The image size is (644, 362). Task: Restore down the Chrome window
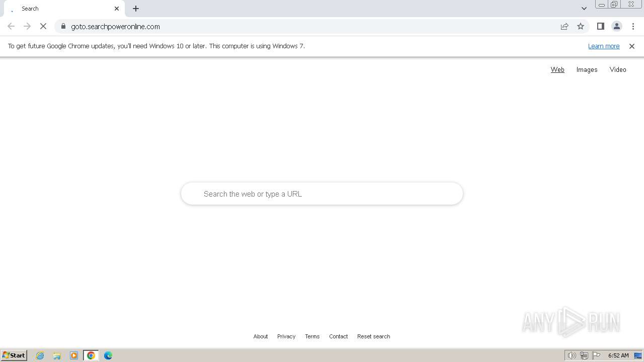pos(614,5)
